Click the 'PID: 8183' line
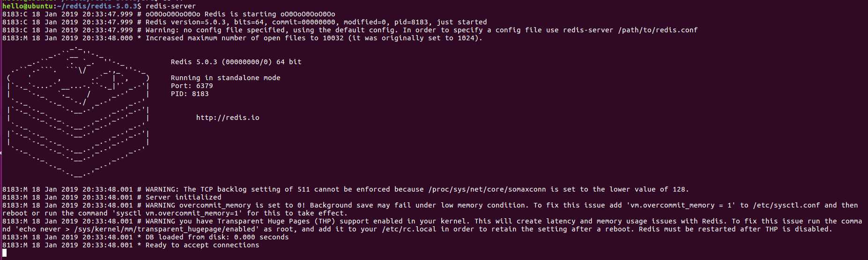This screenshot has height=260, width=868. pyautogui.click(x=190, y=94)
